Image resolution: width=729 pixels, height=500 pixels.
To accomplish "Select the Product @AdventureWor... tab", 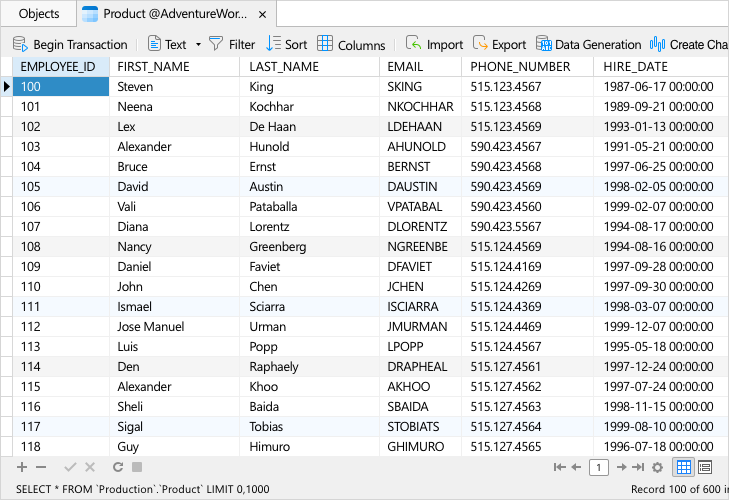I will (x=174, y=14).
